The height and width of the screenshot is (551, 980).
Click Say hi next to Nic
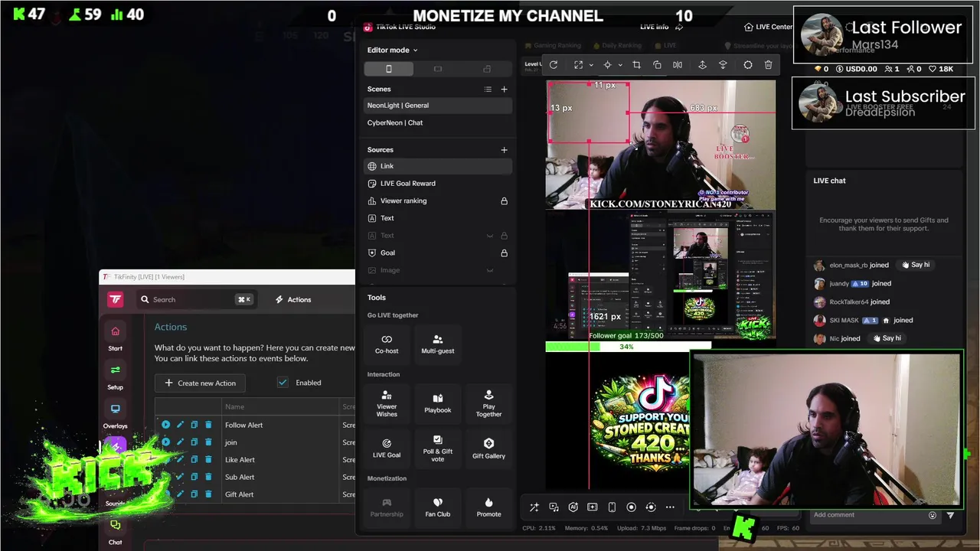pyautogui.click(x=886, y=338)
